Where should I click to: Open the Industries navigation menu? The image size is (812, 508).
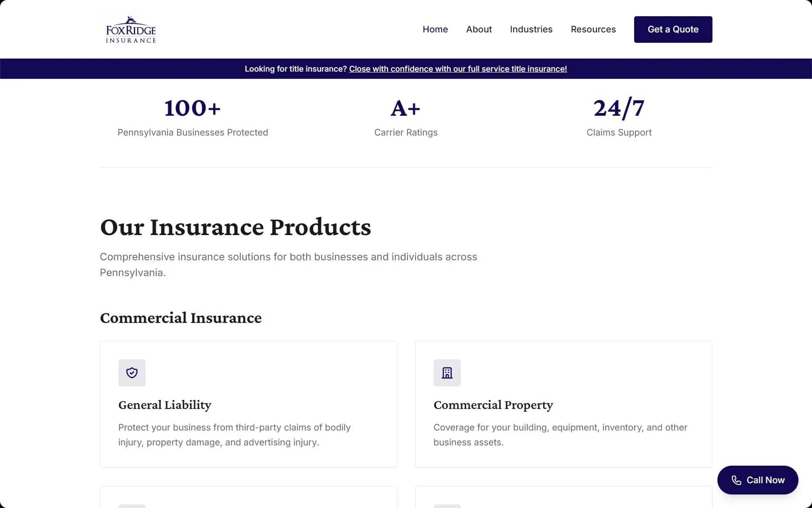(x=531, y=29)
